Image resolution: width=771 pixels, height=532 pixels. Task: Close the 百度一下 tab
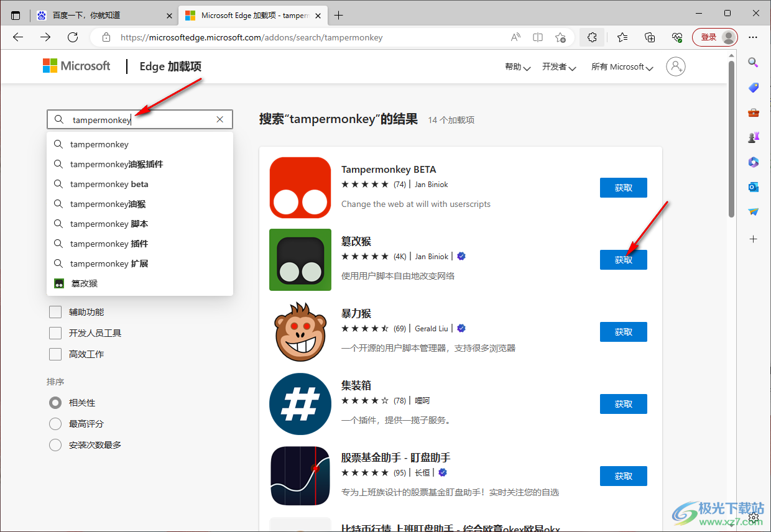(170, 15)
